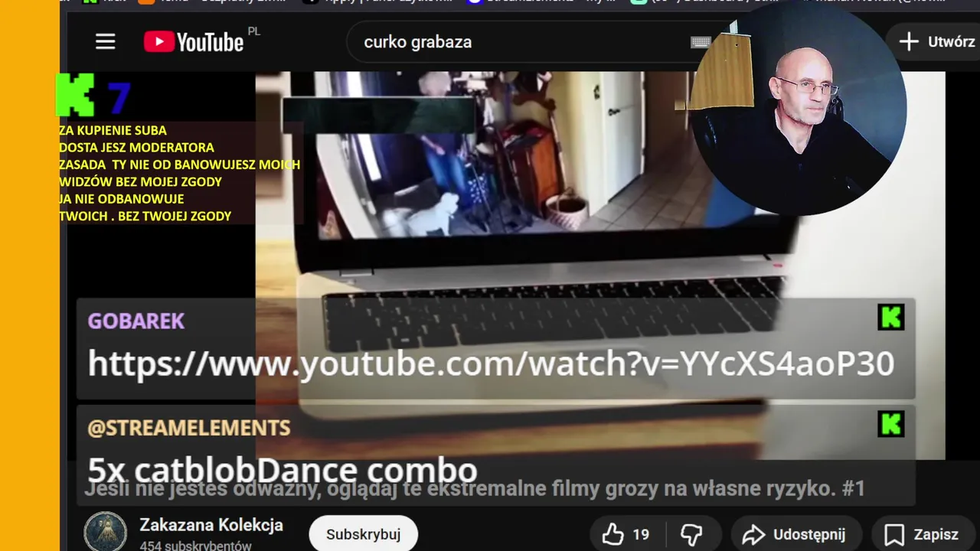Subscribe using the Subskrybuj button
This screenshot has width=980, height=551.
coord(363,534)
